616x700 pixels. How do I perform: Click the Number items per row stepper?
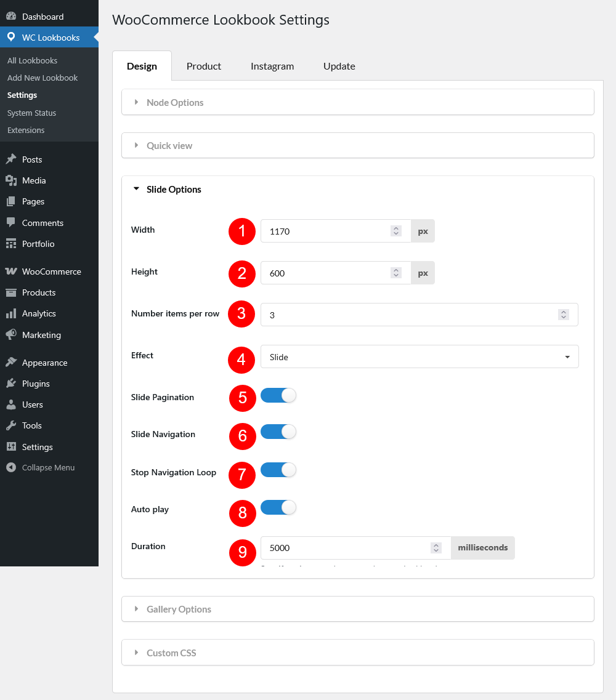click(x=564, y=315)
